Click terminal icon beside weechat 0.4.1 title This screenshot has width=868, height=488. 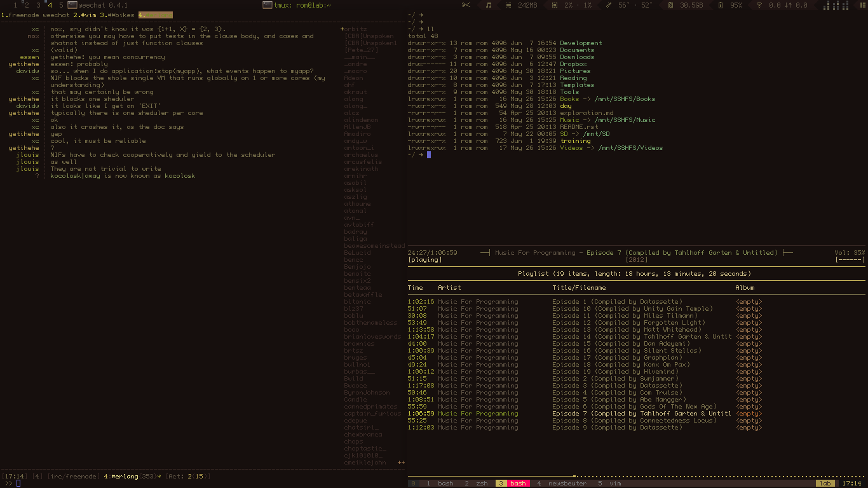72,5
